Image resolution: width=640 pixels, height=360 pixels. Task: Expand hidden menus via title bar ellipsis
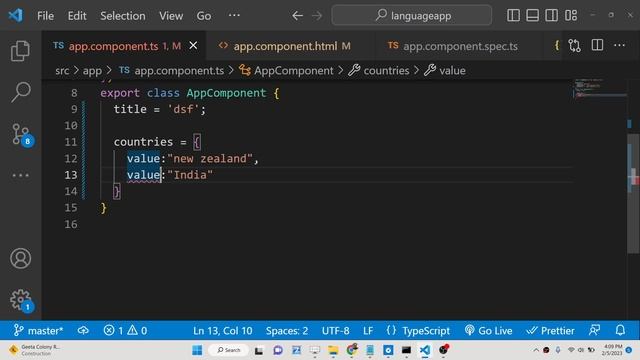[x=234, y=16]
